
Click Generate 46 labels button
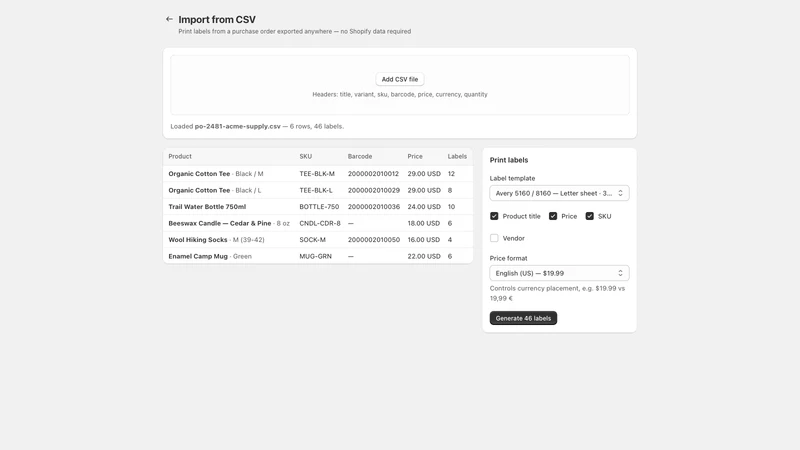point(523,318)
